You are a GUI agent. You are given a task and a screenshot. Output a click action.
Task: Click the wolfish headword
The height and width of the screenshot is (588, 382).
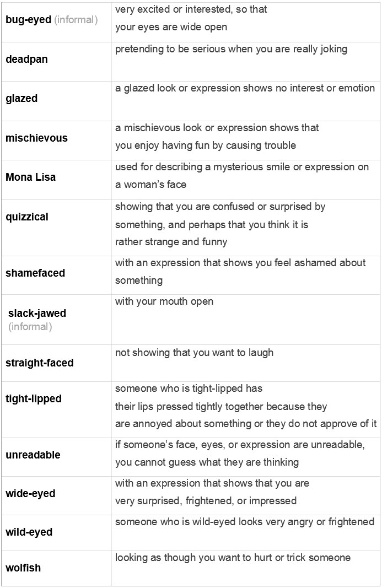(x=23, y=568)
